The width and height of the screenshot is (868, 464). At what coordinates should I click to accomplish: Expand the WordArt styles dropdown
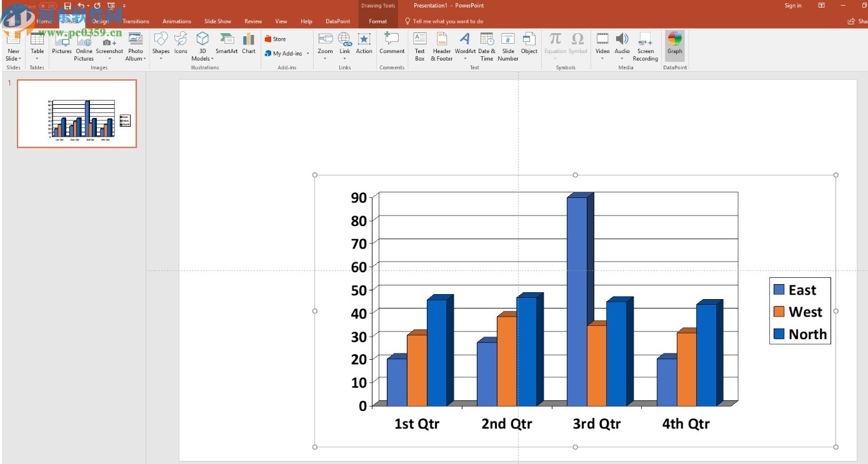[465, 59]
